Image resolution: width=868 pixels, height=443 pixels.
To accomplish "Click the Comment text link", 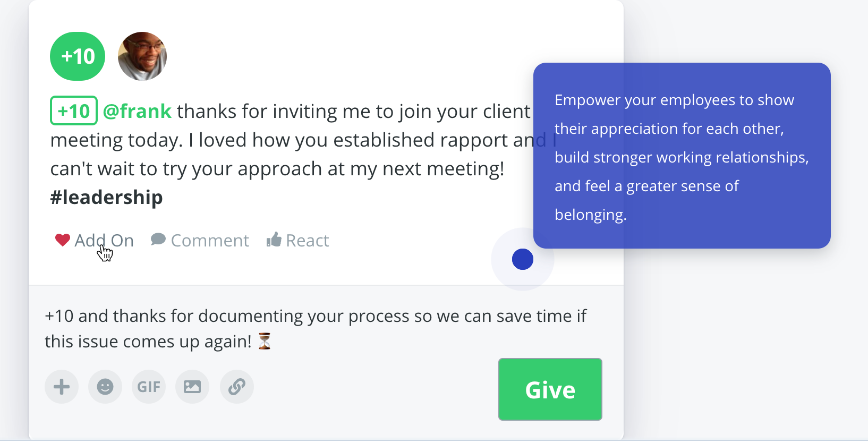I will [x=210, y=241].
